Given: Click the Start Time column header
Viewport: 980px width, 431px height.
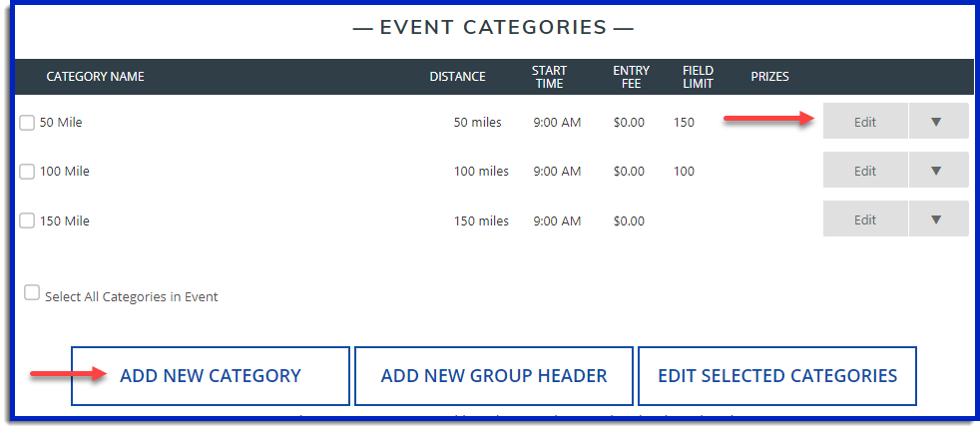Looking at the screenshot, I should [549, 77].
